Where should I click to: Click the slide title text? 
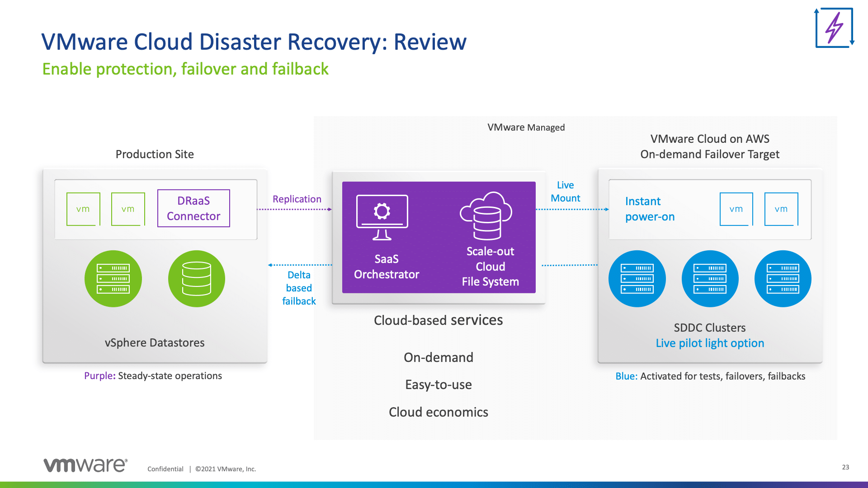click(254, 42)
